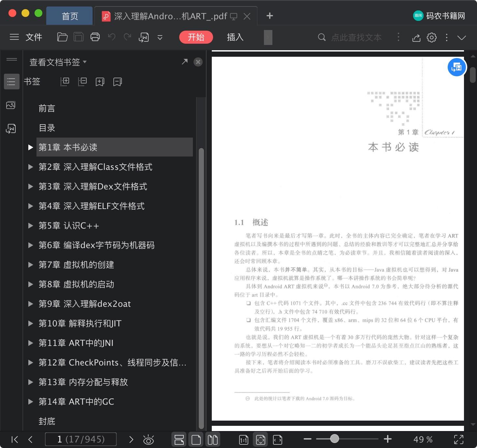
Task: Set zoom to actual size 1:1
Action: 244,440
